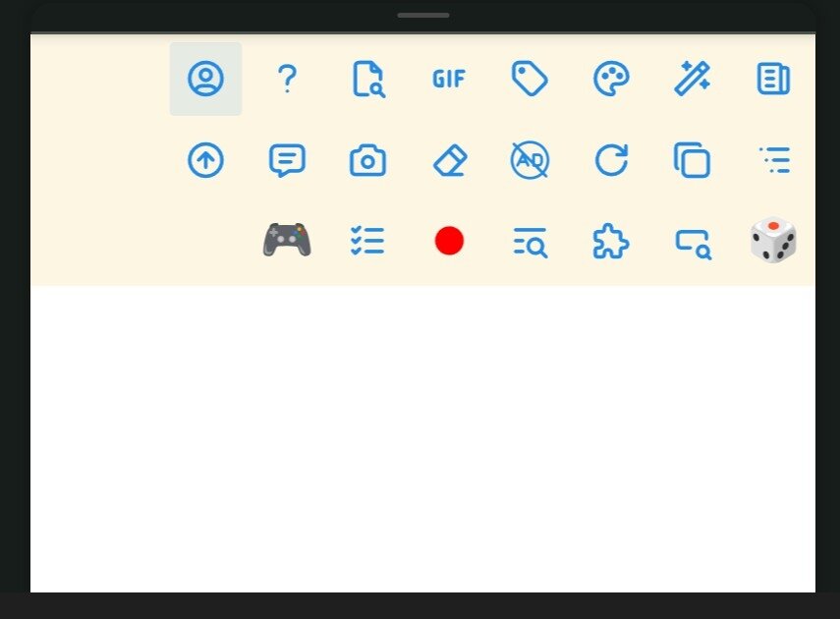The height and width of the screenshot is (619, 840).
Task: Click the price tag label icon
Action: pyautogui.click(x=530, y=79)
